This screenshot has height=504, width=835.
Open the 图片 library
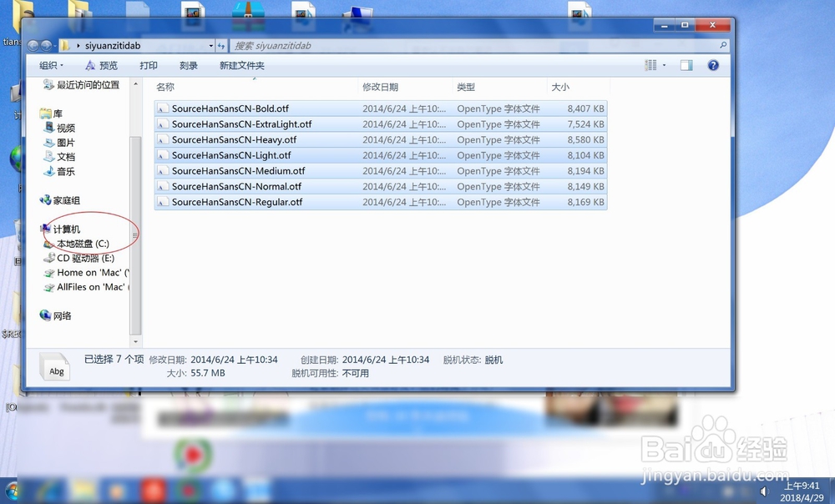click(59, 143)
